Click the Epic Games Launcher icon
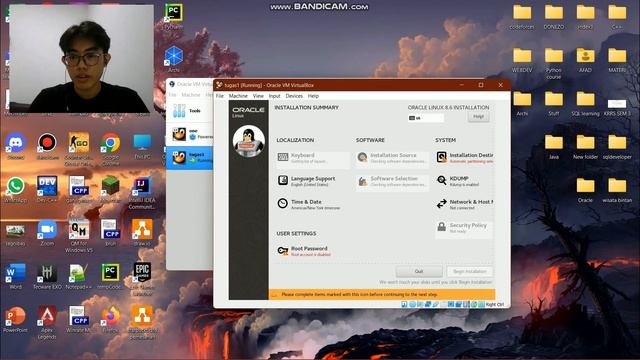 click(x=142, y=279)
